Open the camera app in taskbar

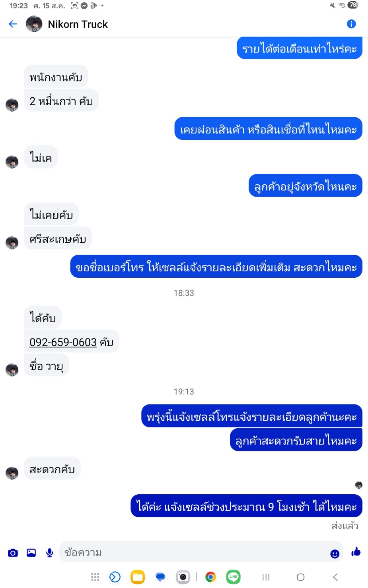(x=183, y=577)
